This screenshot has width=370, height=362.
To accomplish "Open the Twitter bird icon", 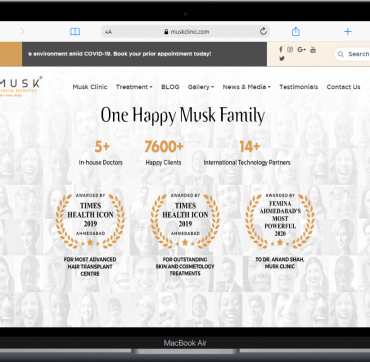I will click(282, 58).
